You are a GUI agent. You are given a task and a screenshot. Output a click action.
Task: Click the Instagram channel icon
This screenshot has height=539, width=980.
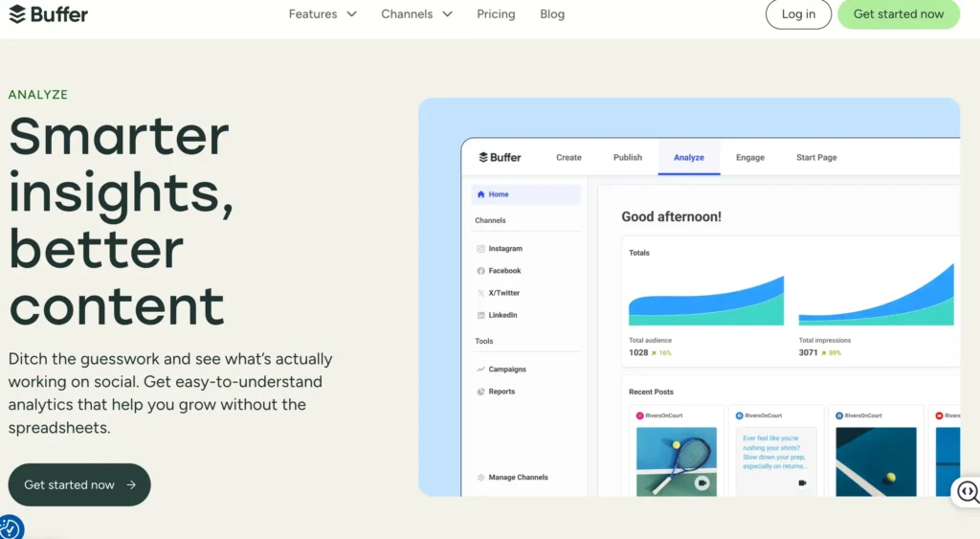(480, 249)
